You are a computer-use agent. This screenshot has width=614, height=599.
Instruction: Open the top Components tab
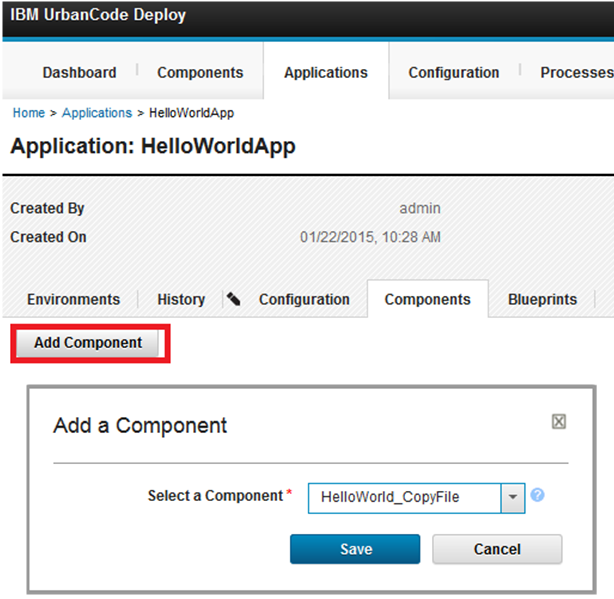pyautogui.click(x=200, y=72)
